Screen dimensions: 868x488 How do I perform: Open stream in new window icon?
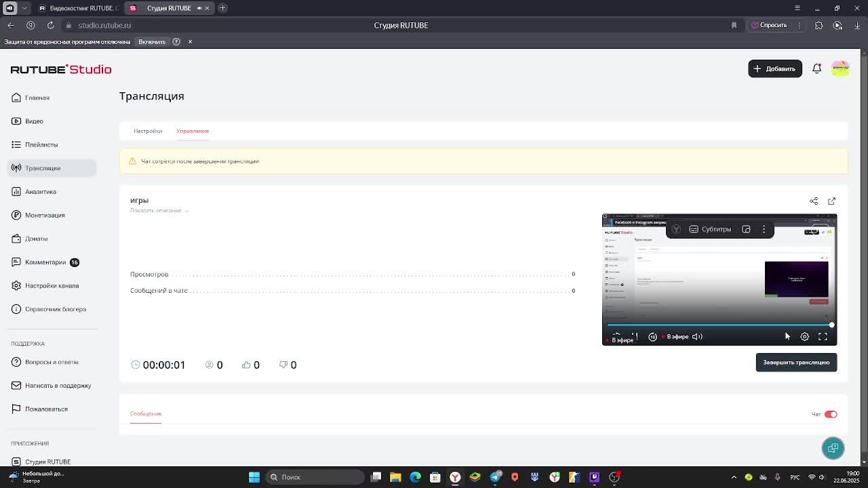pyautogui.click(x=831, y=201)
